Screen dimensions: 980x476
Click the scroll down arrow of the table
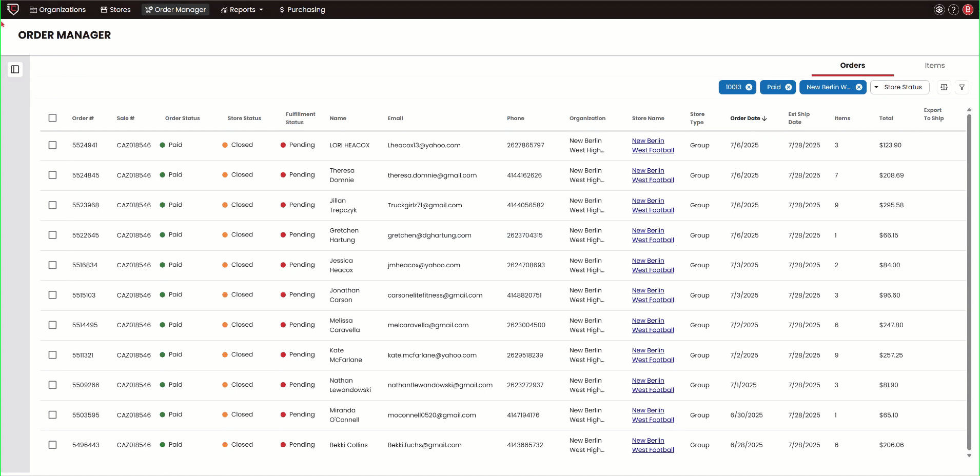coord(969,455)
